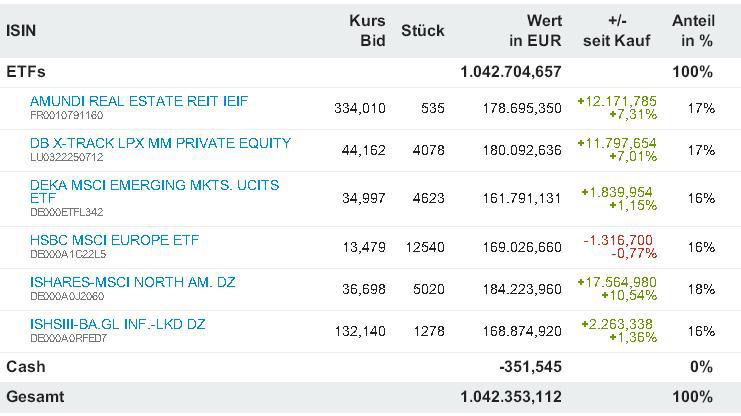The image size is (741, 416).
Task: Open DB X-TRACK LPX MM PRIVATE EQUITY link
Action: coord(160,143)
